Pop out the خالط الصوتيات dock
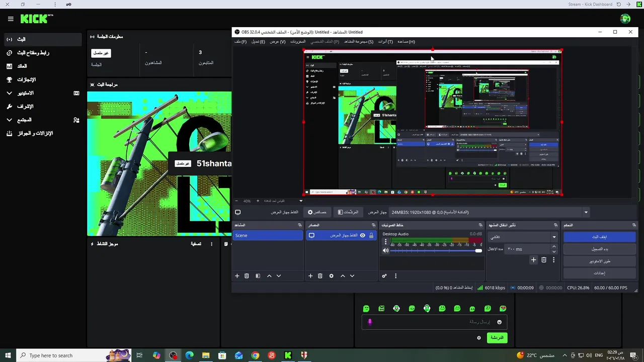The image size is (644, 362). [480, 225]
